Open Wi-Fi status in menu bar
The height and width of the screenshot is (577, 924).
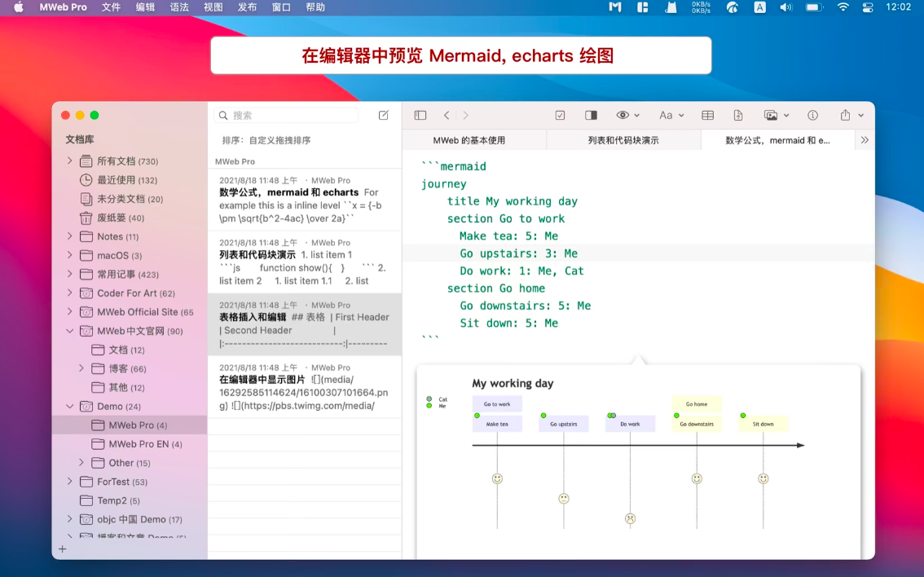(843, 7)
